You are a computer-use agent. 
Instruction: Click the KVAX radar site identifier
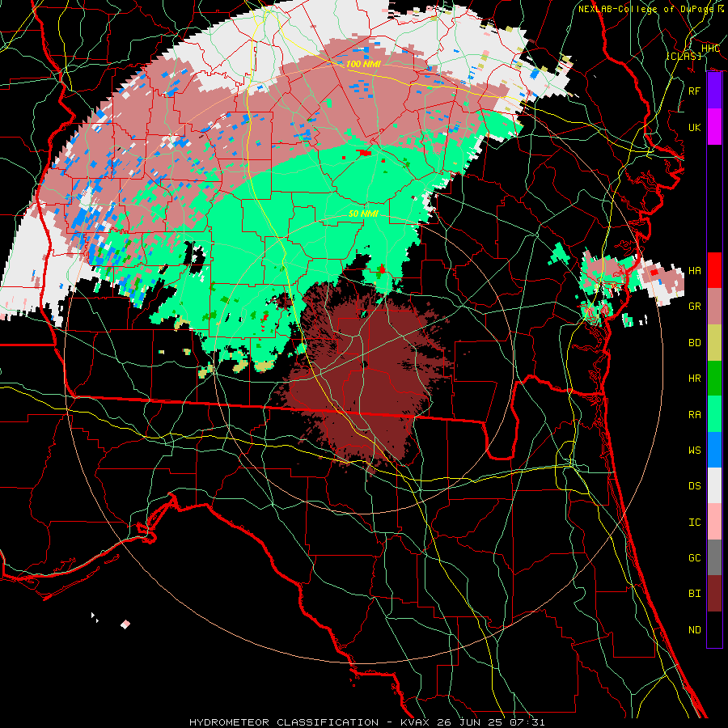[415, 722]
